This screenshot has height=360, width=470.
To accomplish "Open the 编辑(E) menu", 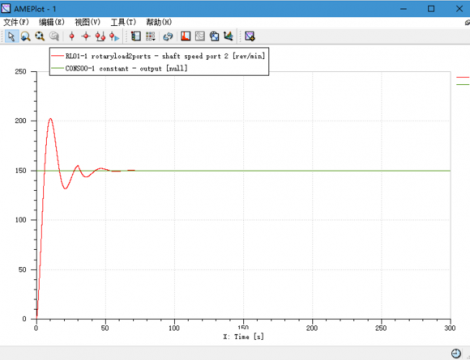I will click(51, 22).
